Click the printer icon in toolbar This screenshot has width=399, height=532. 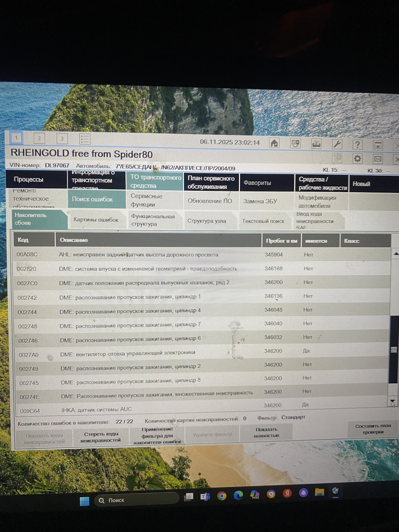coord(316,144)
